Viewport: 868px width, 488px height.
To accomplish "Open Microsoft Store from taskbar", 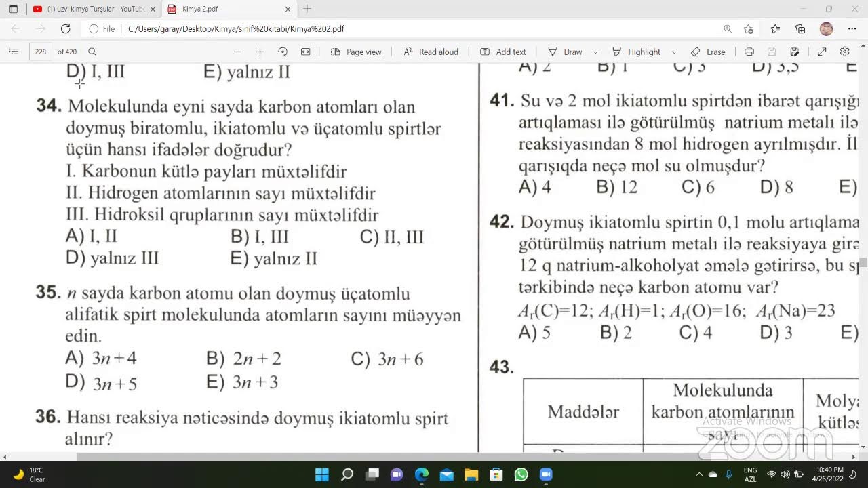I will (496, 474).
